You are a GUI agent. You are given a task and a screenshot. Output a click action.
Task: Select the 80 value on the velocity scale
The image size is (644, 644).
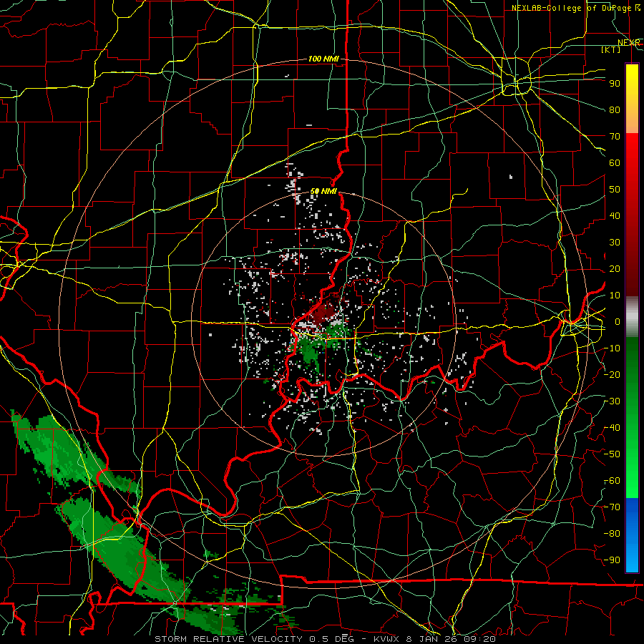[x=615, y=109]
